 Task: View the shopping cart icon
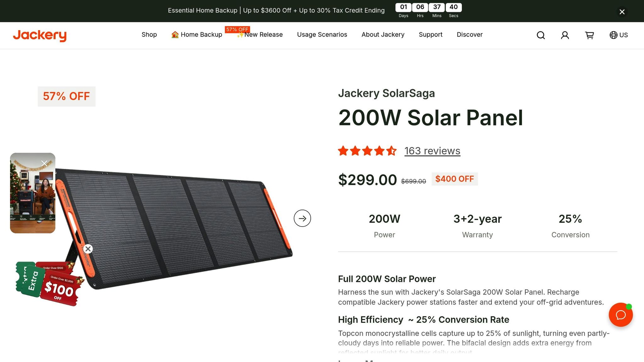click(x=590, y=35)
